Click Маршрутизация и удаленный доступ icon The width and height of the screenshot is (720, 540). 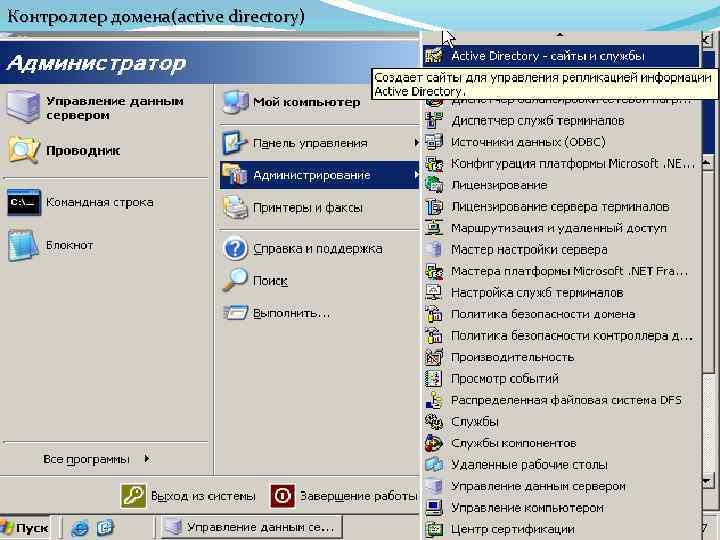point(434,228)
